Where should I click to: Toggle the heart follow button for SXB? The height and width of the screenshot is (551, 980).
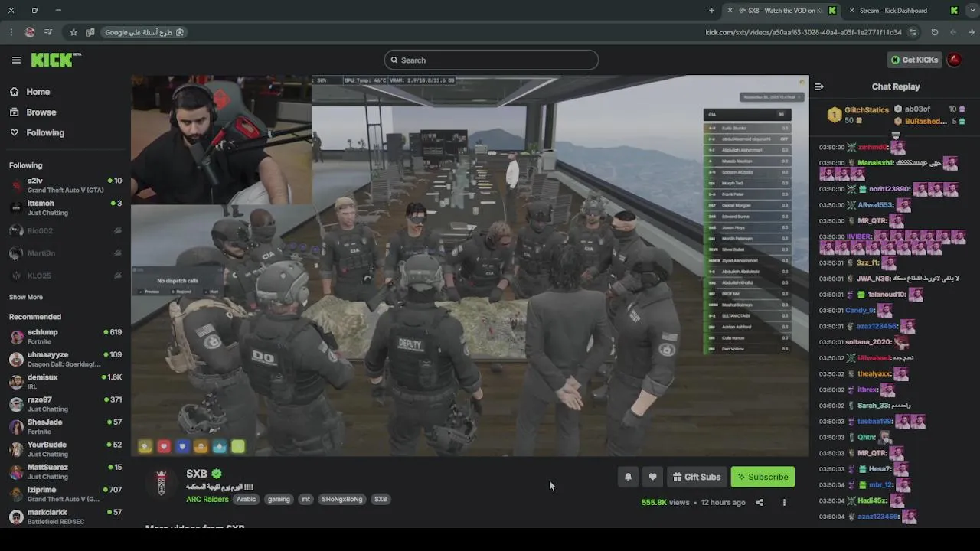[652, 477]
